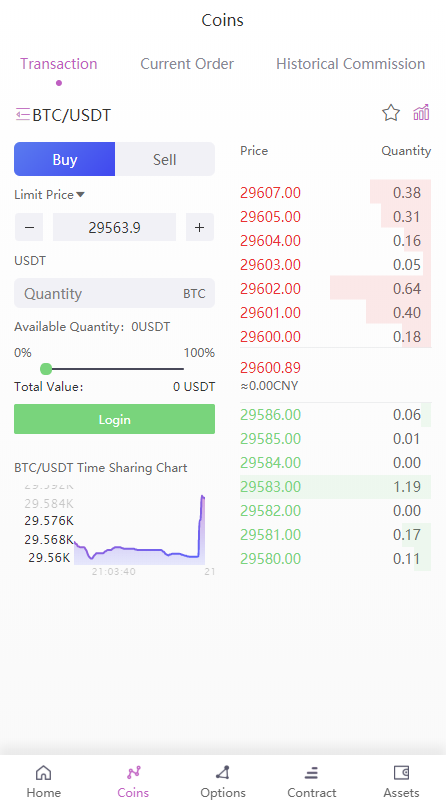Viewport: 446px width, 803px height.
Task: Open the pair list icon beside BTC/USDT
Action: point(23,114)
